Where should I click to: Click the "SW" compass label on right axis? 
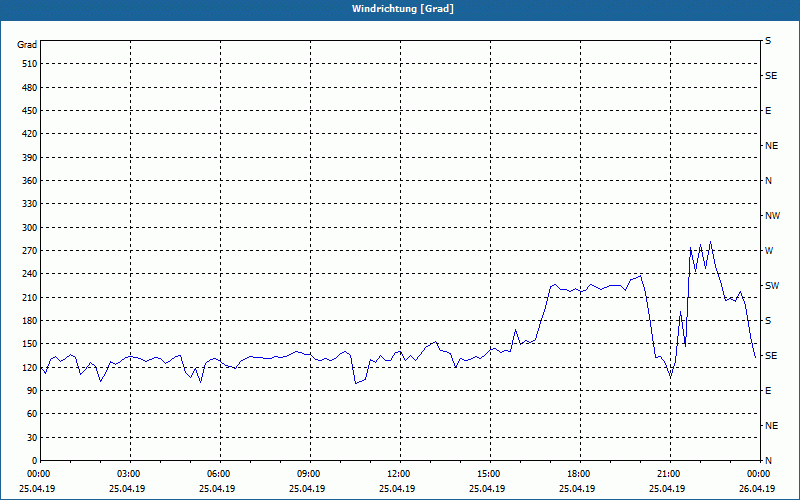click(x=772, y=286)
